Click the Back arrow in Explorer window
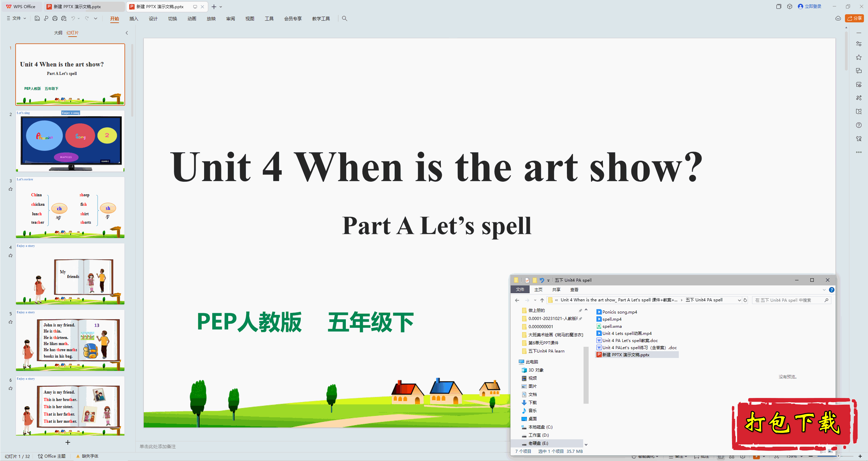The height and width of the screenshot is (461, 868). [x=517, y=300]
